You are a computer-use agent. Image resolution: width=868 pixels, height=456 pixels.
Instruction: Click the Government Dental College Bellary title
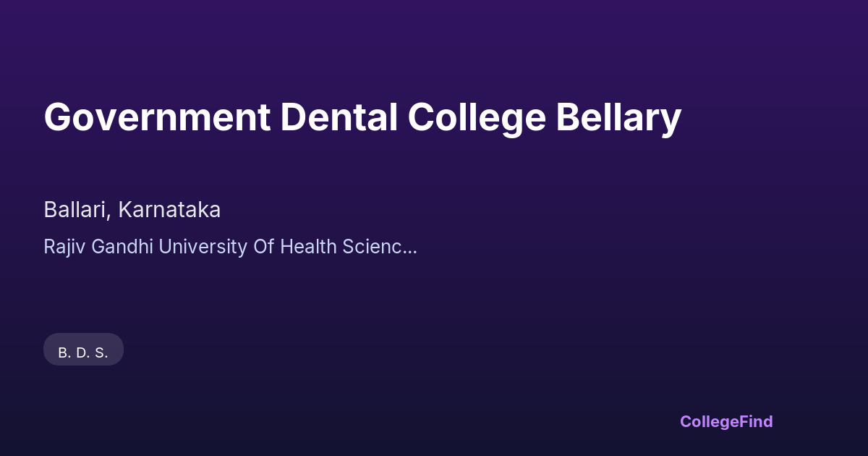(362, 117)
